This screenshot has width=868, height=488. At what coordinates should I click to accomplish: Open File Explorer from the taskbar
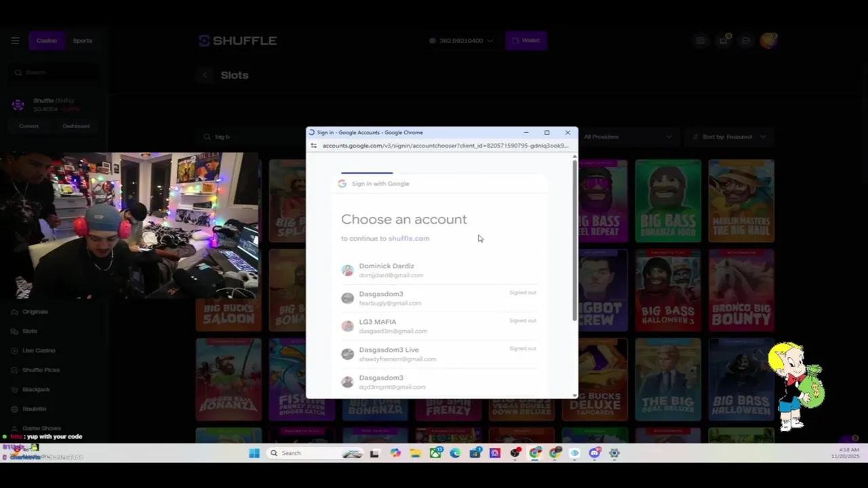tap(415, 453)
